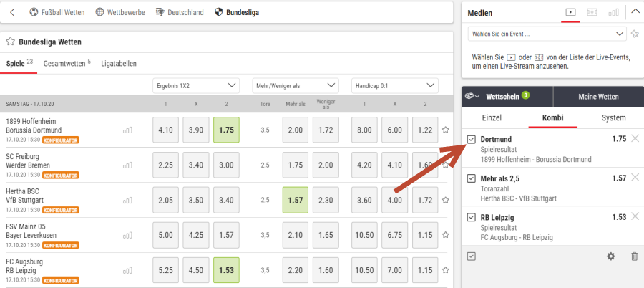Delete all bets with the trash icon

[635, 256]
